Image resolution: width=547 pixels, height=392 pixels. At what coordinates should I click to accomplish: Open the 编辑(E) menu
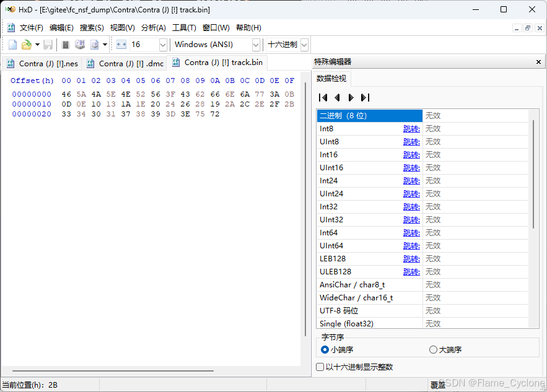[61, 28]
